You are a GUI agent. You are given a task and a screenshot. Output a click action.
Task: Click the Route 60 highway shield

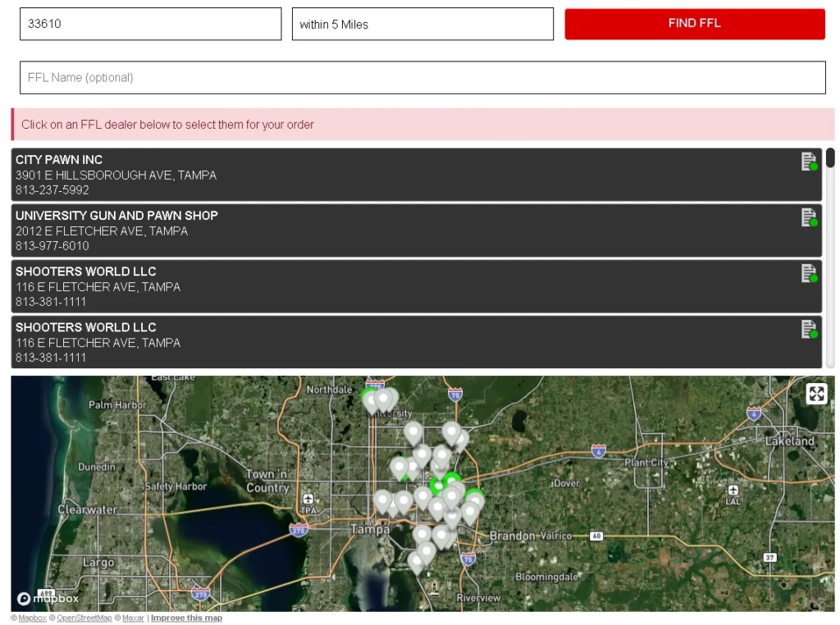[596, 536]
